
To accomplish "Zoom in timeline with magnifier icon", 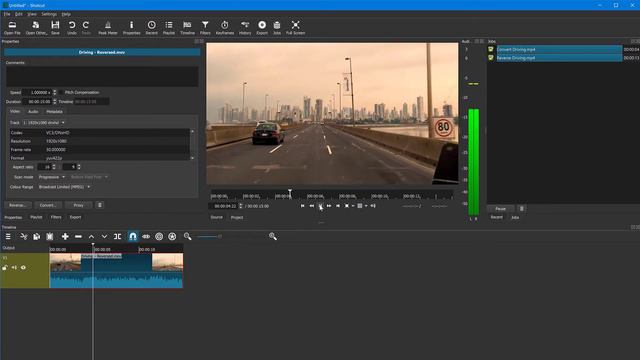I will coord(273,236).
